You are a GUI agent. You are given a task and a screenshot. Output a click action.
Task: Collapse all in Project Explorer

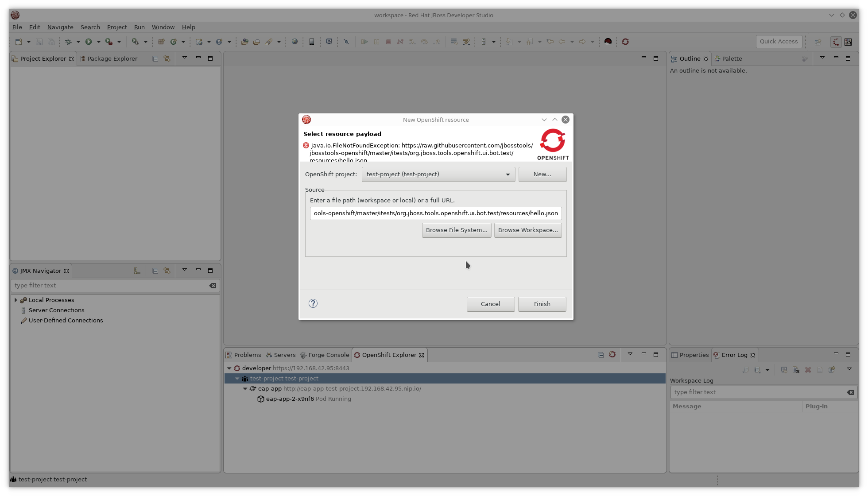pyautogui.click(x=155, y=58)
